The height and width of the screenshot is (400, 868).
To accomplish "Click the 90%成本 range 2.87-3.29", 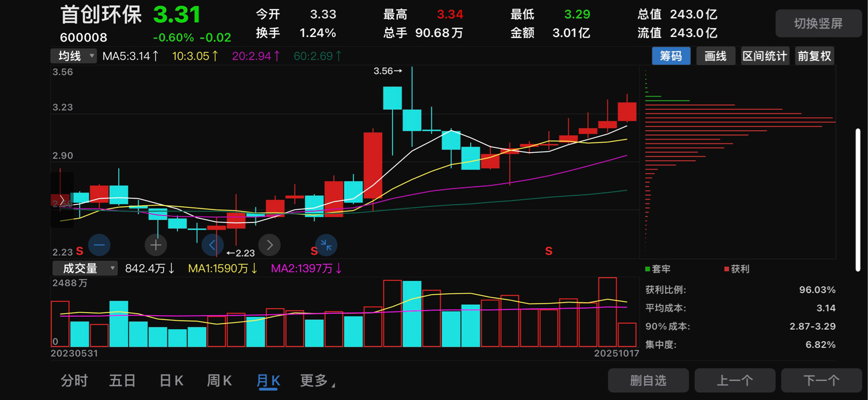I will (x=812, y=326).
